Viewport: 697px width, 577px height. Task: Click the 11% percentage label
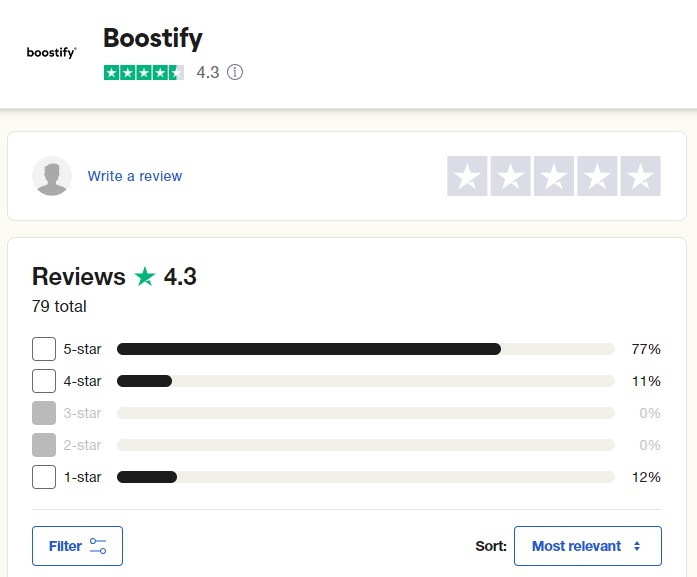click(646, 381)
